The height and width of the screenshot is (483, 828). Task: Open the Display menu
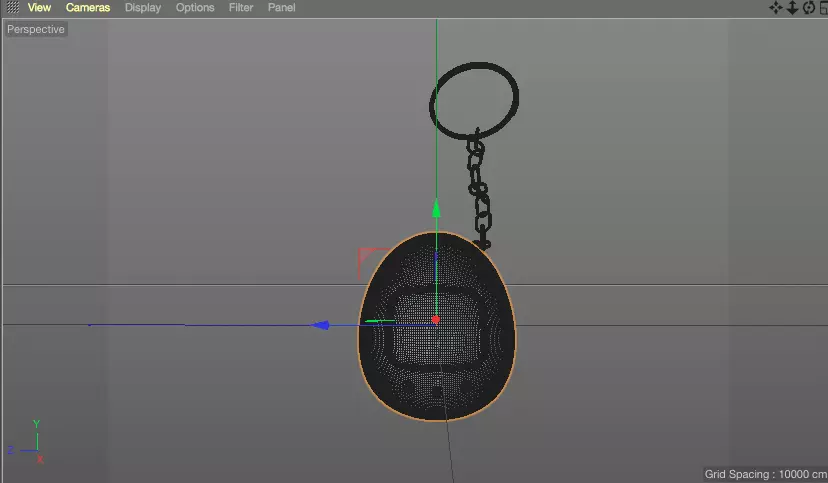click(143, 7)
